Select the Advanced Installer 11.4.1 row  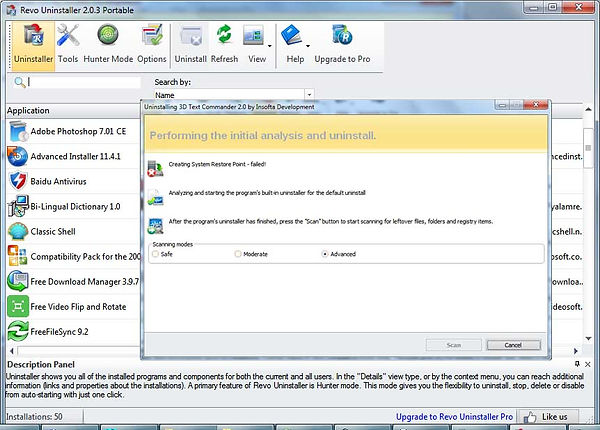click(73, 156)
